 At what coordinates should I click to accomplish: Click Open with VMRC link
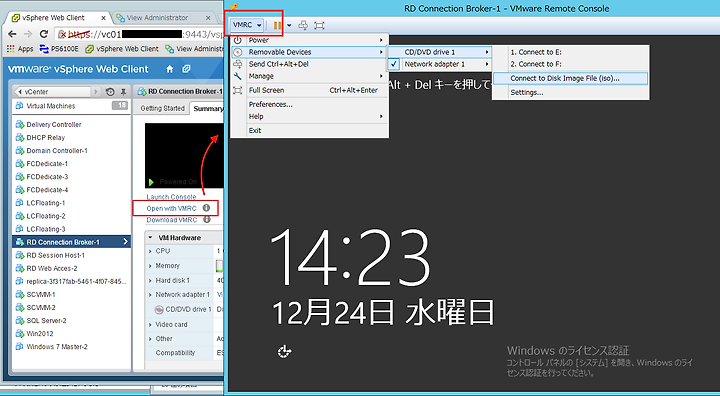click(171, 208)
